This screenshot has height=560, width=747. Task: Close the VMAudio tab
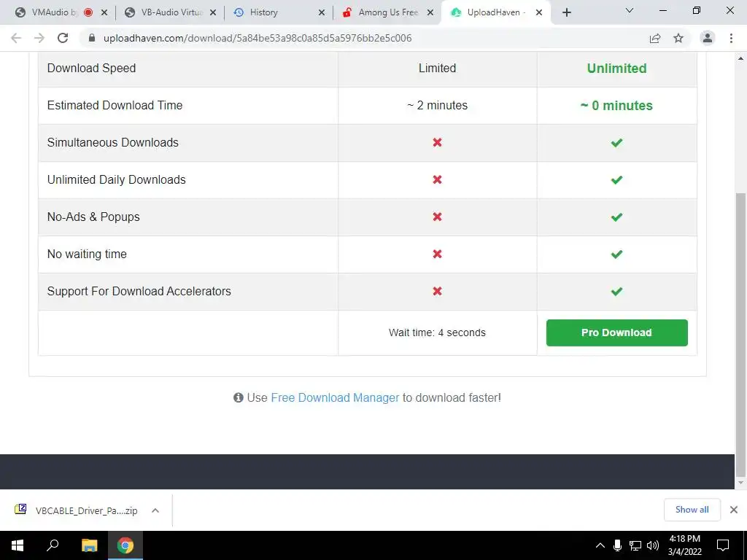tap(104, 12)
